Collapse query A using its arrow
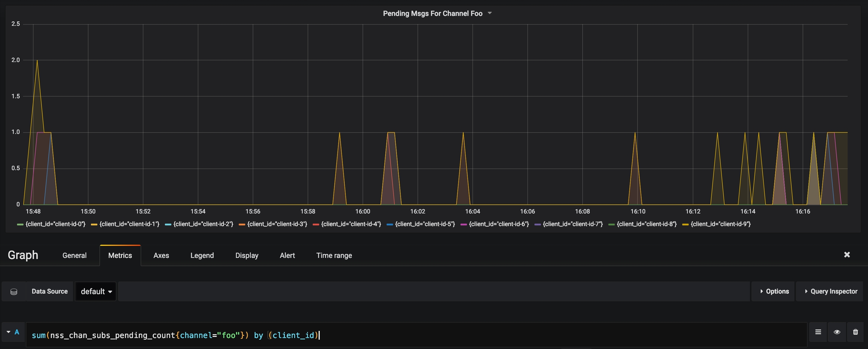868x349 pixels. click(8, 332)
